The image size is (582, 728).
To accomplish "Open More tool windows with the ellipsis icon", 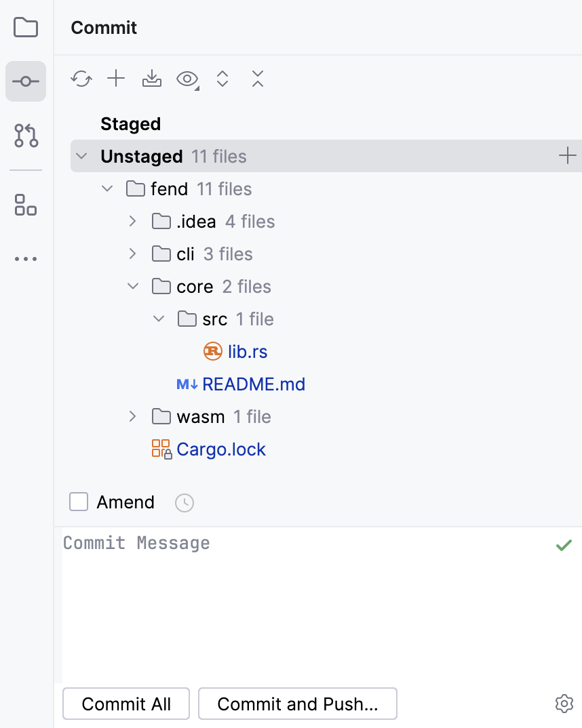I will point(25,258).
